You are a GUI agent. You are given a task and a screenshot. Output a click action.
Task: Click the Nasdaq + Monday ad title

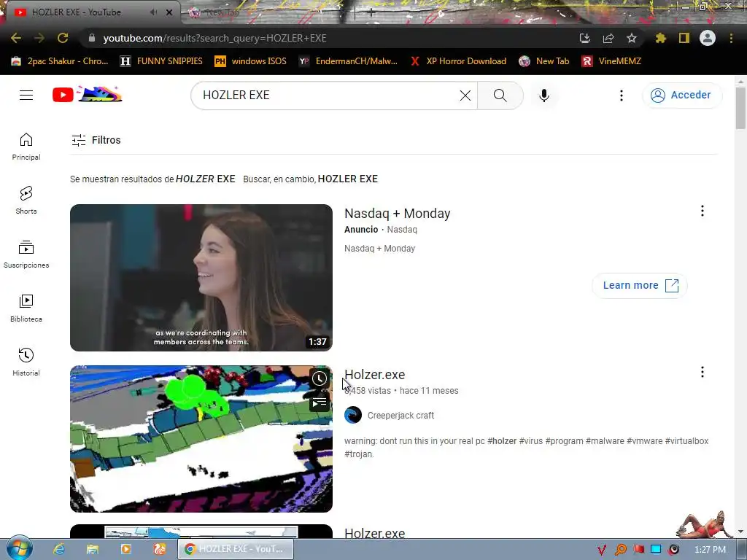pyautogui.click(x=398, y=214)
